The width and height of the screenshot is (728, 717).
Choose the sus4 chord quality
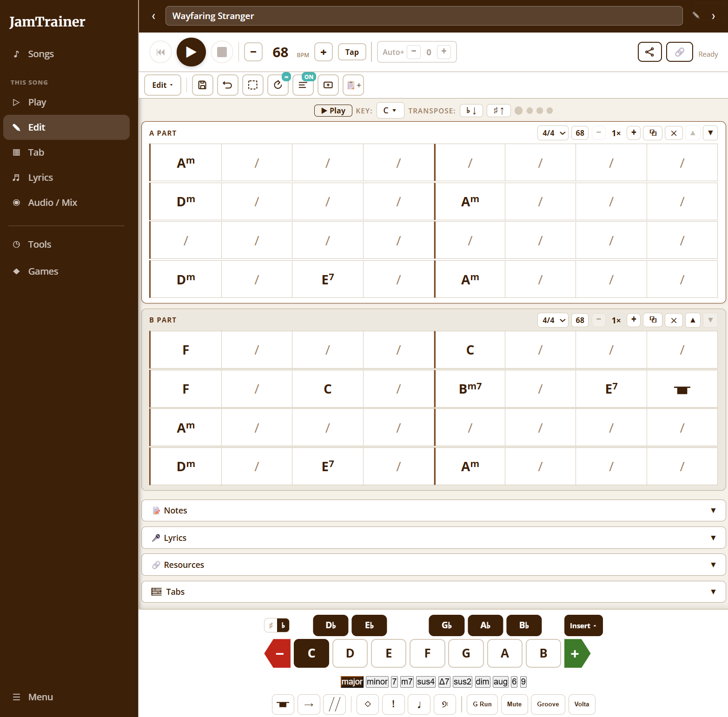pos(425,682)
